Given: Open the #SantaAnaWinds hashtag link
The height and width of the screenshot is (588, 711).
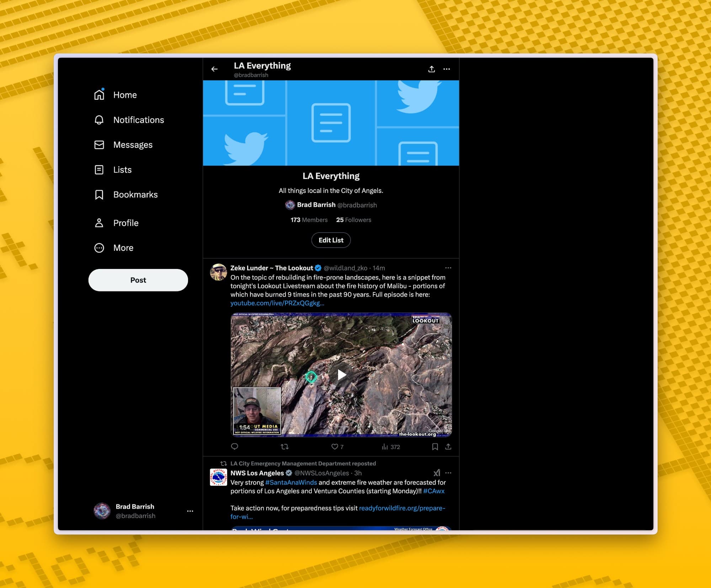Looking at the screenshot, I should point(290,482).
